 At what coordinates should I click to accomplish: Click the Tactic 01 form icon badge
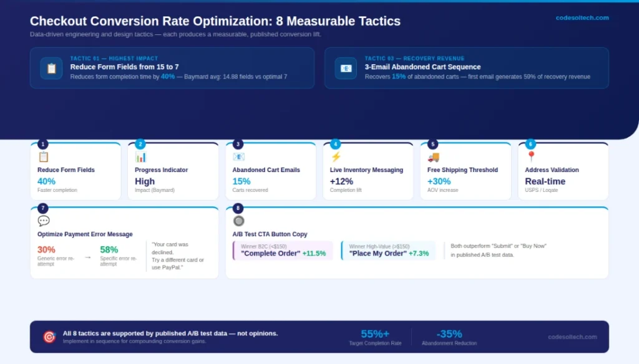click(x=51, y=69)
